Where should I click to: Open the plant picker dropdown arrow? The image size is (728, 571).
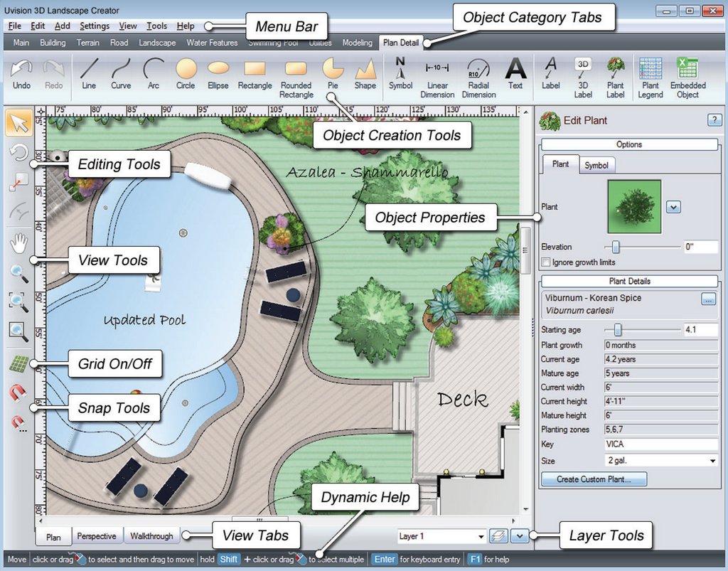673,207
